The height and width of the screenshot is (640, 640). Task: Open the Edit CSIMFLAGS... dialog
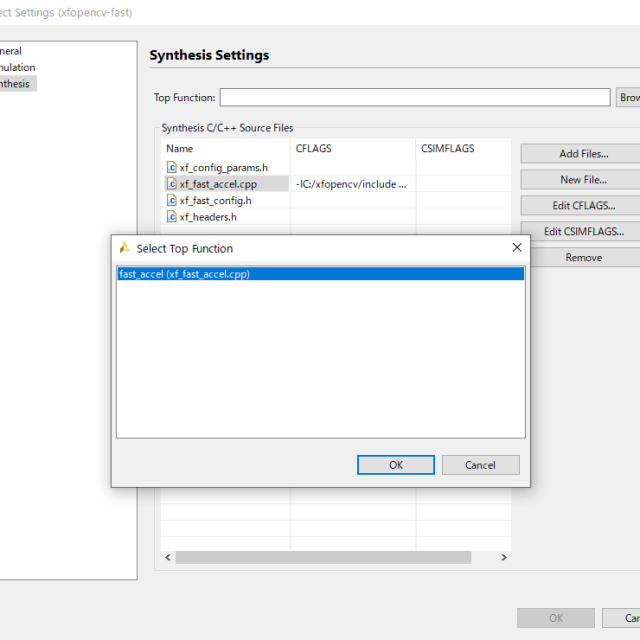point(583,231)
